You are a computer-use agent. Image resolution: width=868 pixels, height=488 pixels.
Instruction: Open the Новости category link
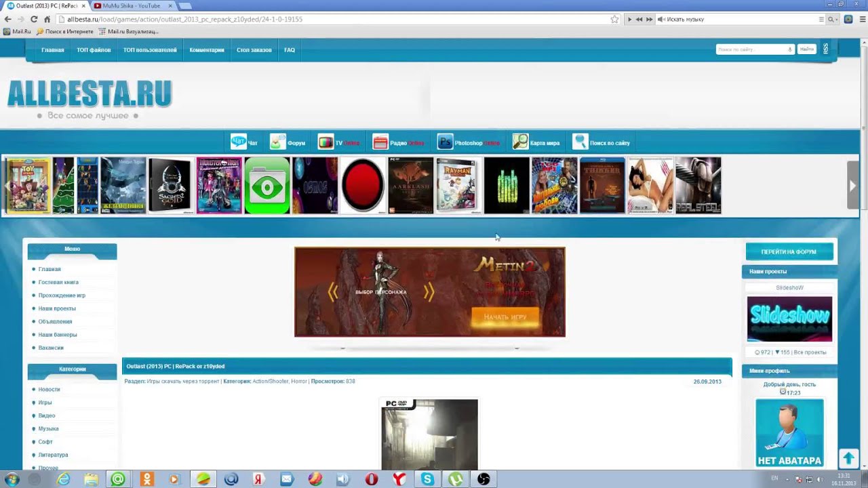49,389
